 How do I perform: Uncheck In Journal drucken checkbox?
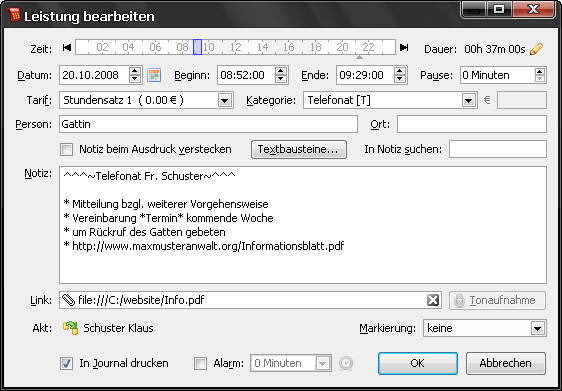coord(66,363)
